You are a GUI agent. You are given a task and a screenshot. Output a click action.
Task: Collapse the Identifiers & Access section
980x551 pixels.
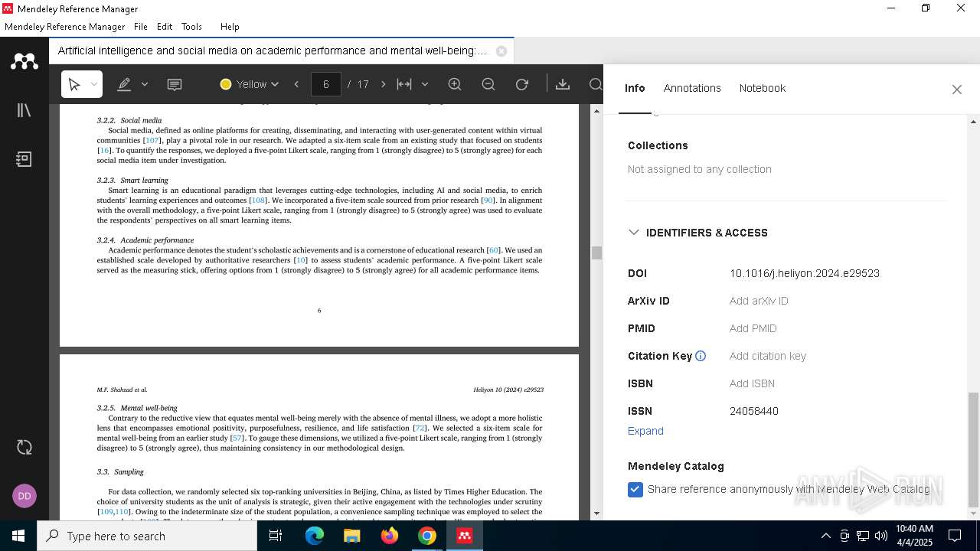click(x=634, y=233)
